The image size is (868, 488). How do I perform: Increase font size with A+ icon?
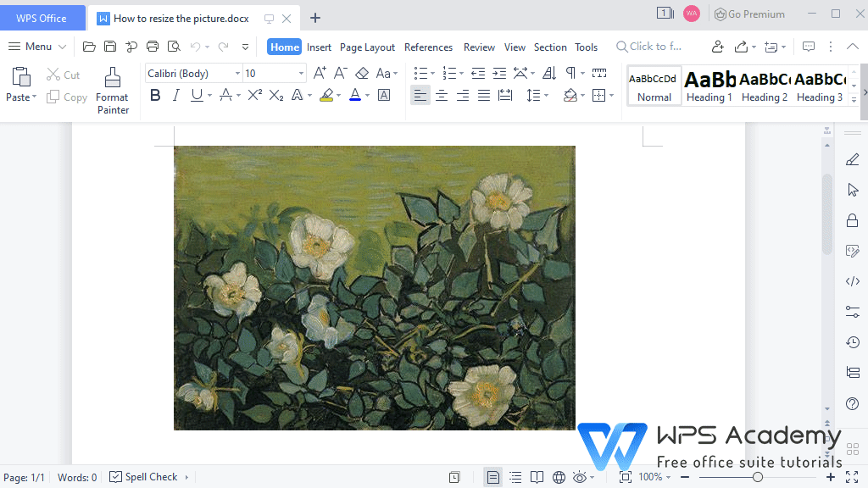[x=320, y=73]
